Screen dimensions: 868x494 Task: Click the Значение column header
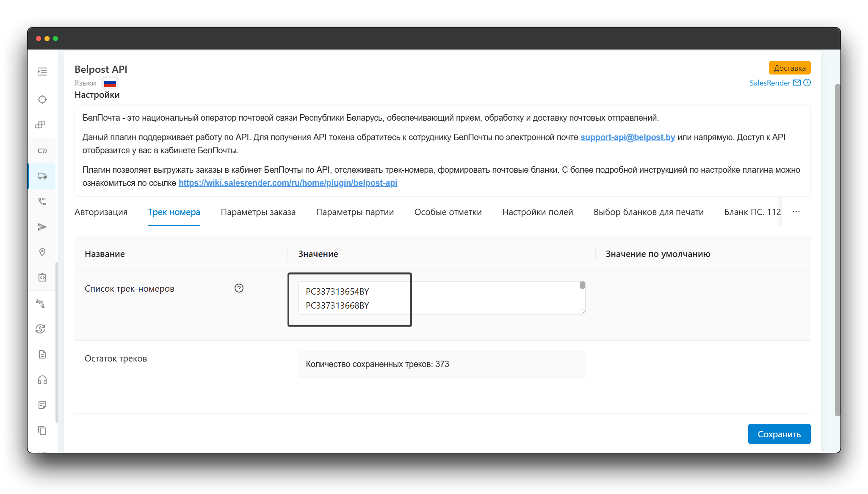tap(318, 254)
